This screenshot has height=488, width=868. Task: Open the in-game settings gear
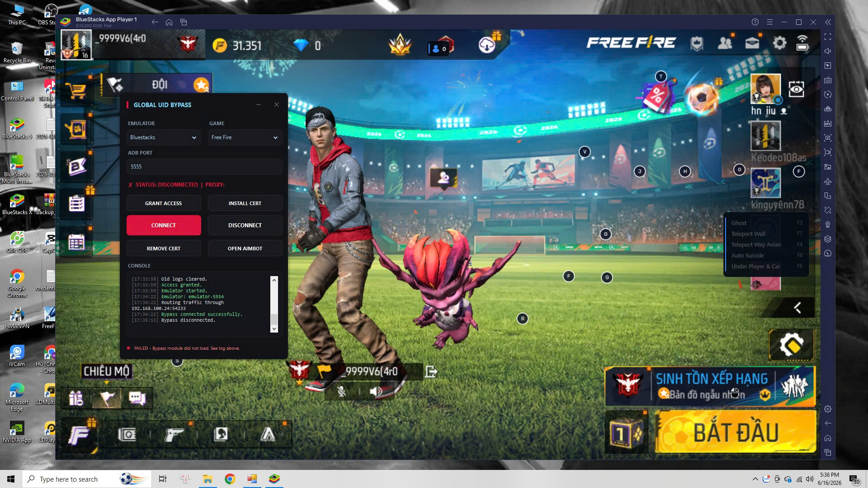779,43
